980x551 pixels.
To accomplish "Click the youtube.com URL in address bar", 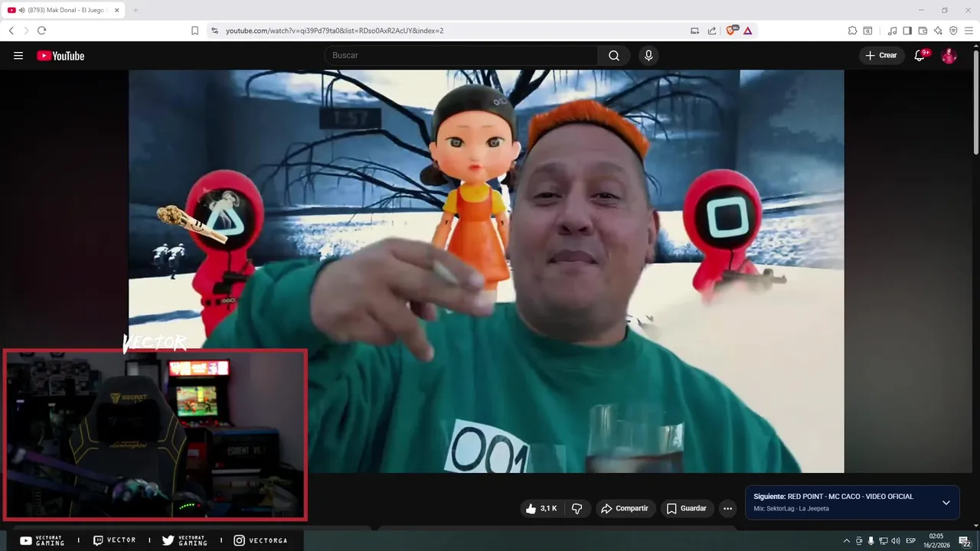I will [x=335, y=31].
